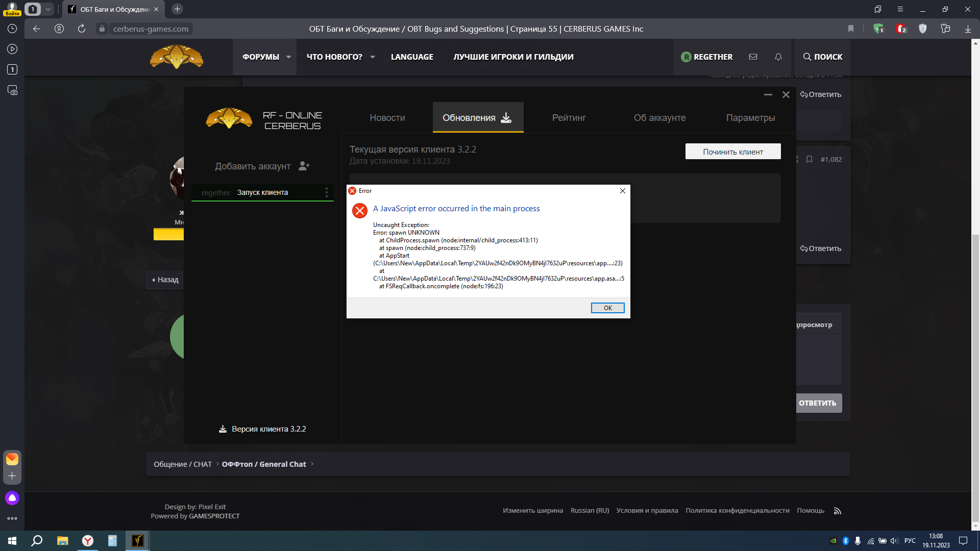Reload the page with refresh icon
Viewport: 980px width, 551px height.
(x=81, y=29)
